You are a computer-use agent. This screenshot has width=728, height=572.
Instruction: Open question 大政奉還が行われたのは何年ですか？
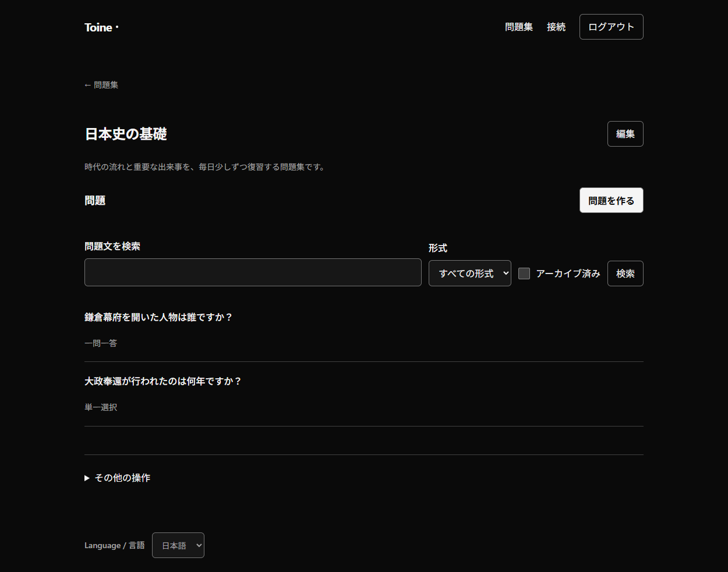coord(163,381)
